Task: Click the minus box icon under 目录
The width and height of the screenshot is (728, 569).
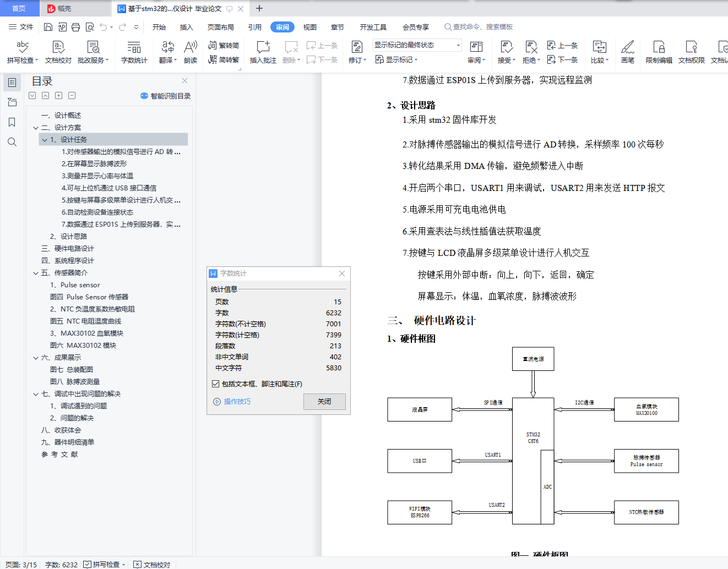Action: click(72, 96)
